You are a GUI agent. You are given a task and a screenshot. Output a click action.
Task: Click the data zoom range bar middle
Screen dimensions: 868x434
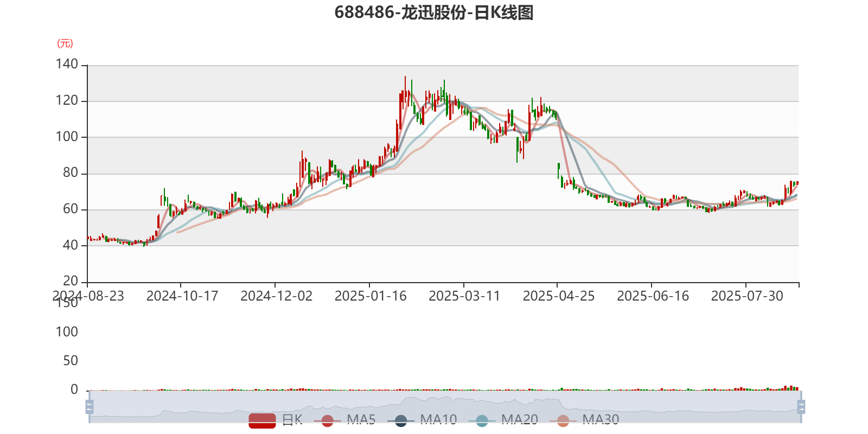tap(445, 406)
